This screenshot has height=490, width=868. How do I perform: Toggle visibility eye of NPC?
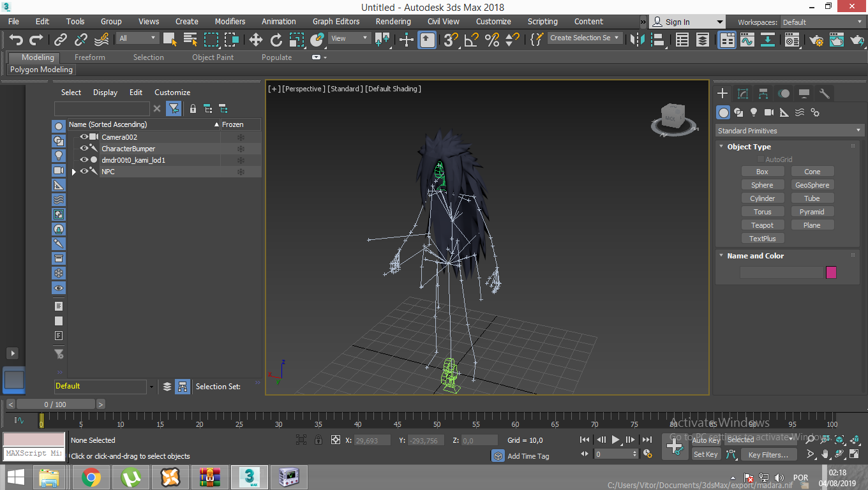pos(84,171)
